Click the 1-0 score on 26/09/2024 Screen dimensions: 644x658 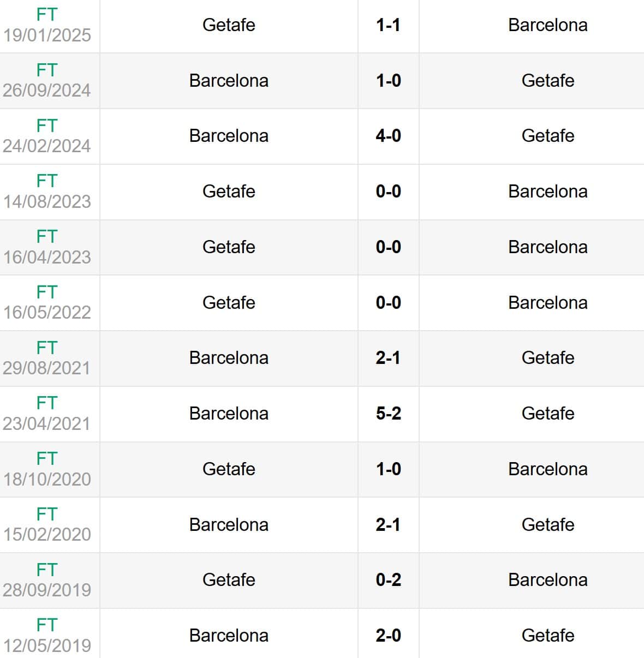click(388, 81)
